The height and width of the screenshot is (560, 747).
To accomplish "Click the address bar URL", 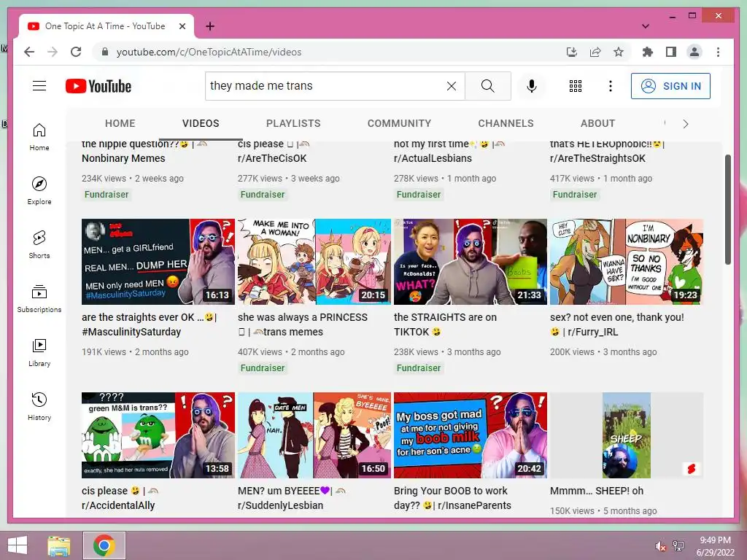I will tap(209, 52).
